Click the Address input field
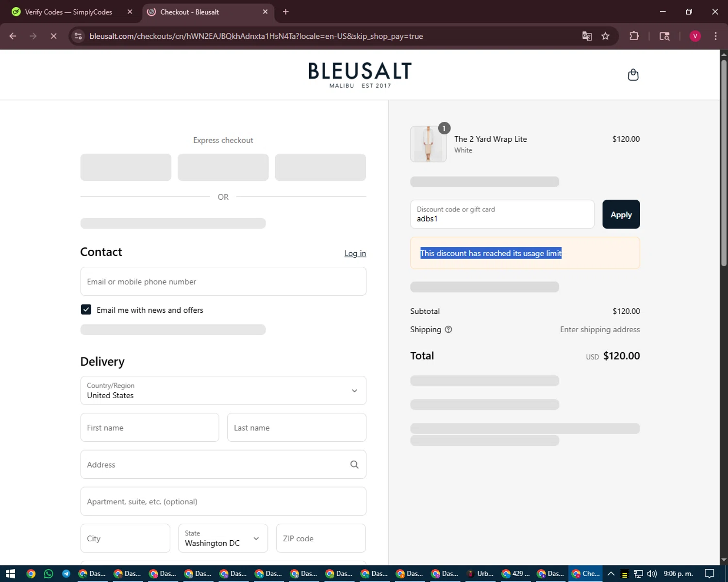This screenshot has width=728, height=582. pos(223,465)
